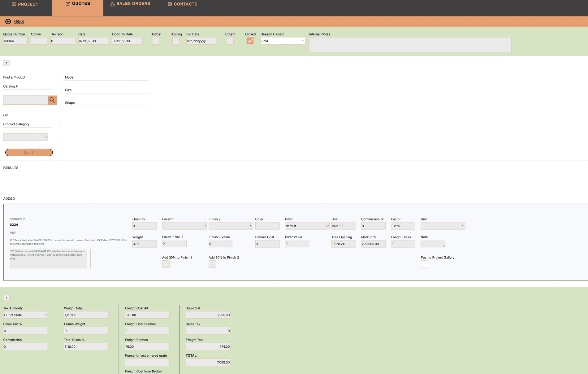
Task: Click the toggle icon above Tax Authority
Action: pyautogui.click(x=6, y=298)
